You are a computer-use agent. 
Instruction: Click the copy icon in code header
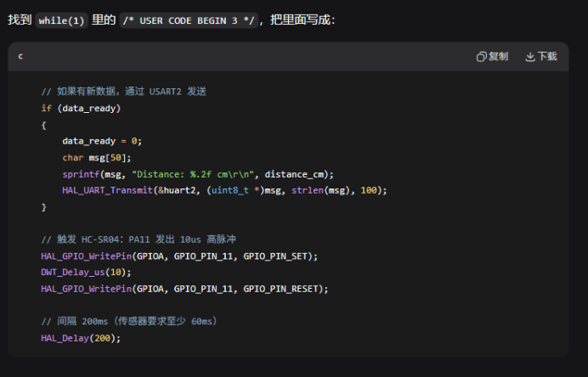tap(481, 57)
